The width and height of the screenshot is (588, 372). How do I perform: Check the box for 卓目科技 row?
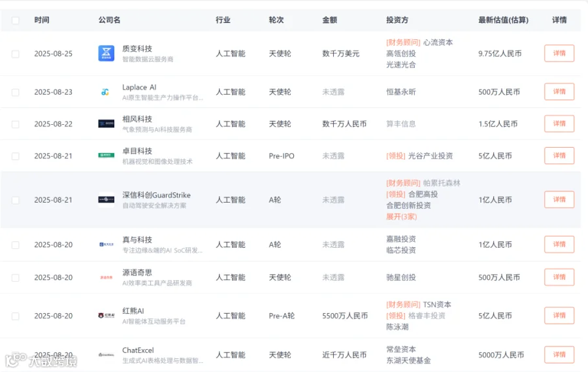click(16, 156)
